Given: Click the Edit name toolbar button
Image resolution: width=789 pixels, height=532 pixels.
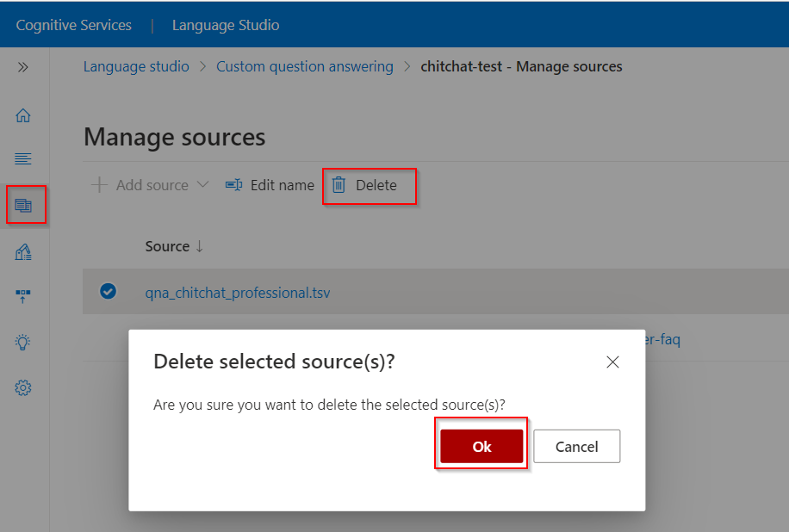Looking at the screenshot, I should (270, 185).
